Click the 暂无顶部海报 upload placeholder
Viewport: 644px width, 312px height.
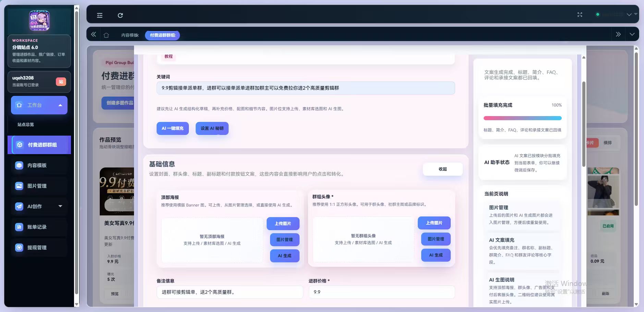pyautogui.click(x=212, y=240)
